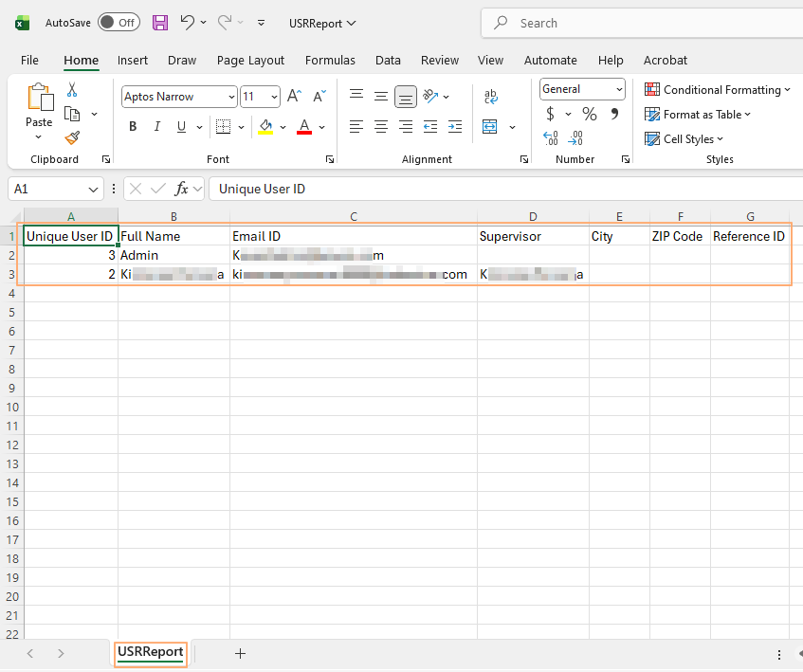Click the Comma Style icon

(614, 114)
